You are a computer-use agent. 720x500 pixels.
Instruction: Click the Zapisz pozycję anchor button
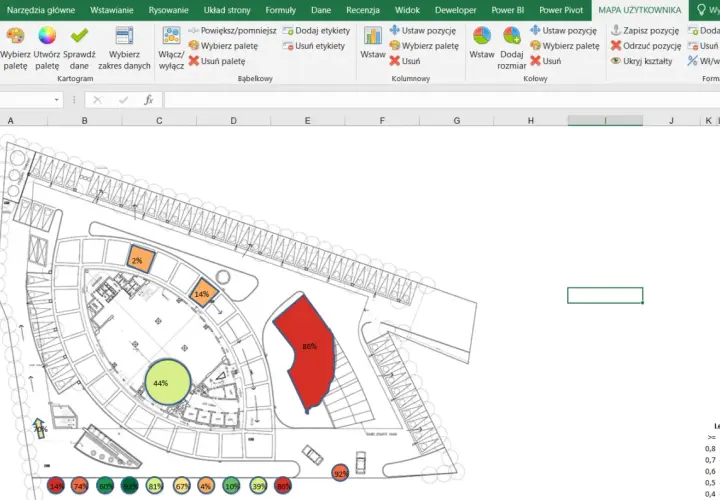pos(645,31)
